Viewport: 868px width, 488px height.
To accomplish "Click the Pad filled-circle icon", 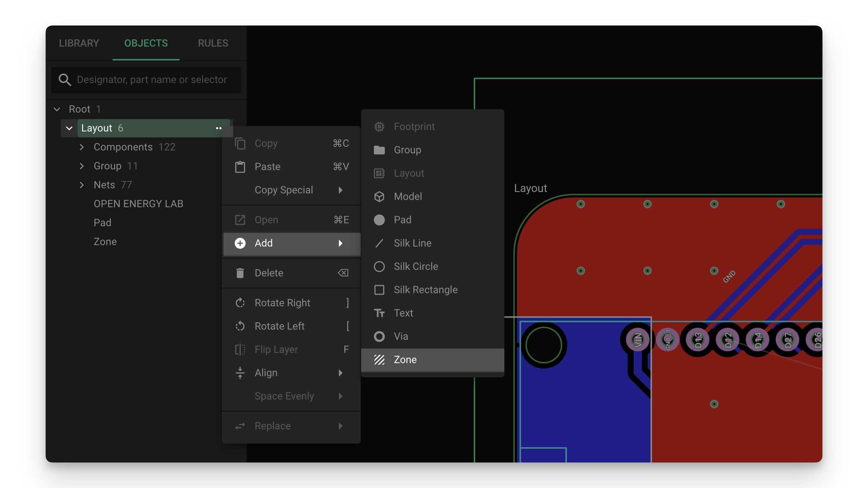I will pos(379,220).
